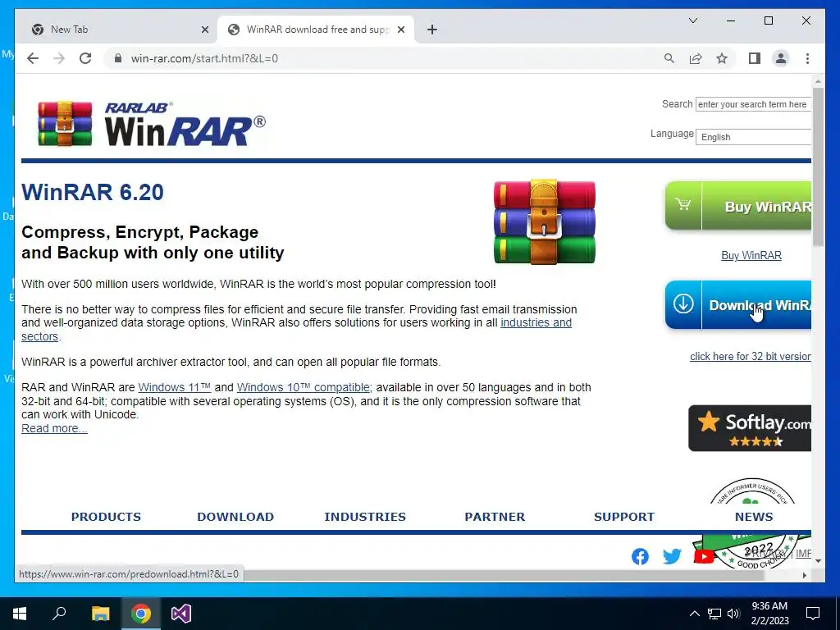Open the network status tray icon
840x630 pixels.
click(x=714, y=614)
